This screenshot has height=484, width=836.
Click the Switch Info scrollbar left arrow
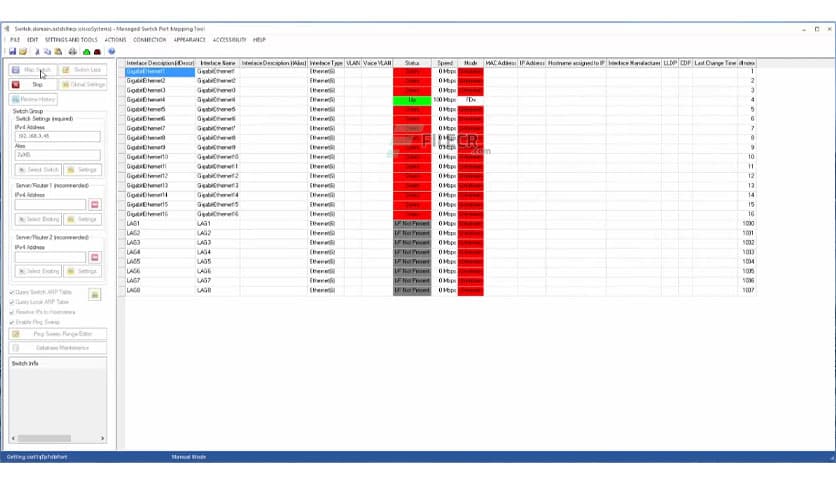pos(13,438)
